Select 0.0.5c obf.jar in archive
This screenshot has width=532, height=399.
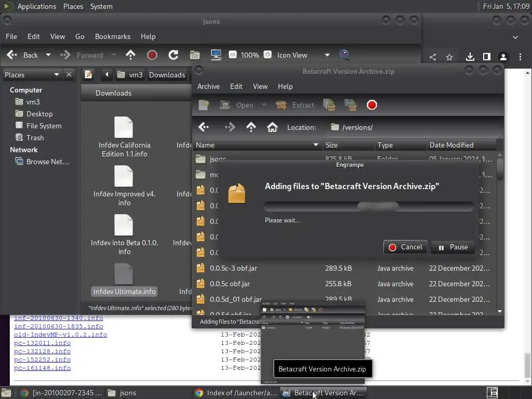[344, 284]
